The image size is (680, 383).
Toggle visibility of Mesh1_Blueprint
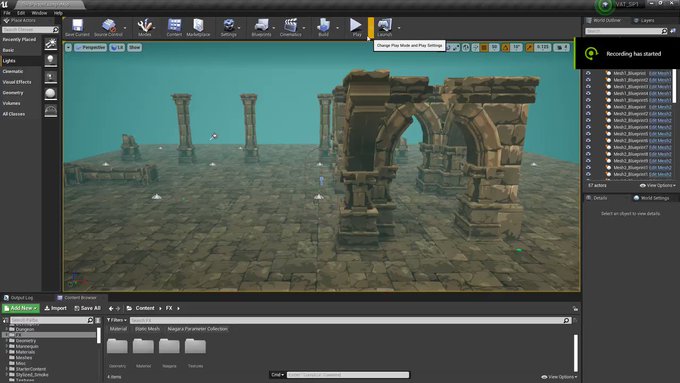588,73
